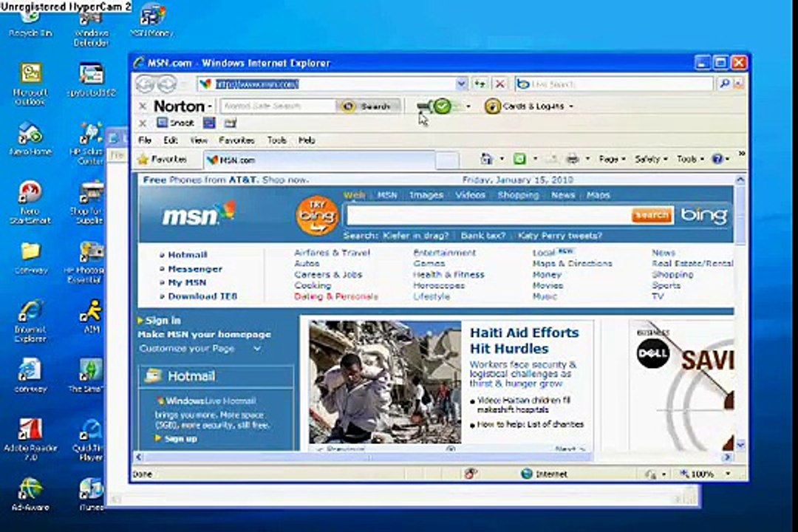Click the Download IE8 link

pos(202,296)
